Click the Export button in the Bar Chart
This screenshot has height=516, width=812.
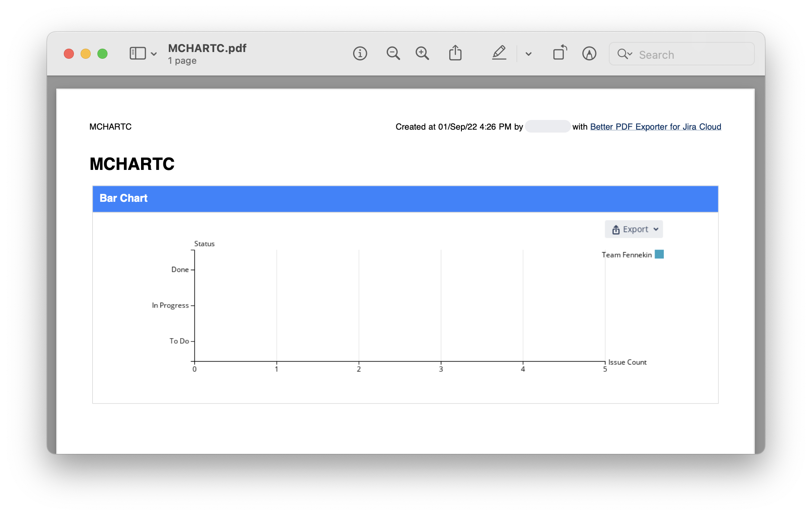click(634, 229)
